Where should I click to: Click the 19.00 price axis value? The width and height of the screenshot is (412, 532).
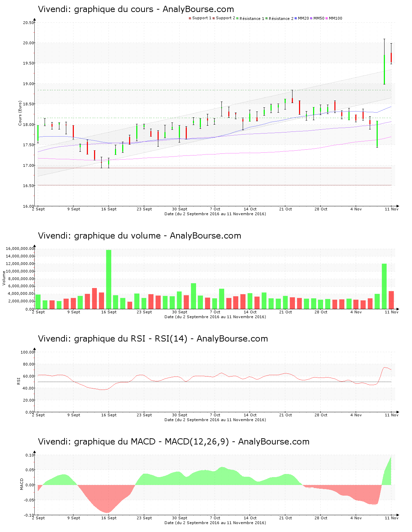tap(28, 84)
